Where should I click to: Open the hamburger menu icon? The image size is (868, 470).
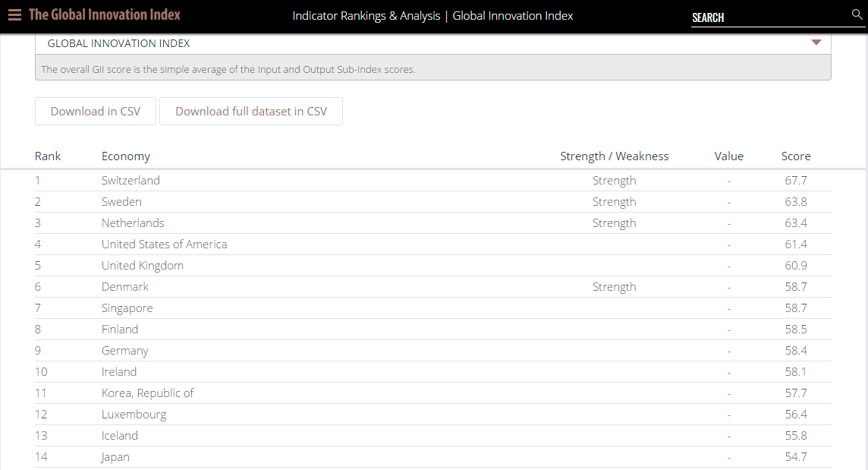click(15, 15)
